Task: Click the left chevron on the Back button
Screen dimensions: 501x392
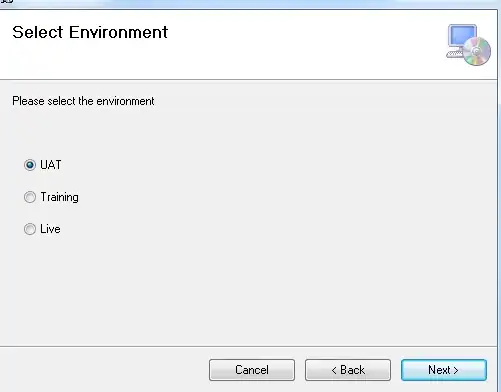Action: (334, 370)
